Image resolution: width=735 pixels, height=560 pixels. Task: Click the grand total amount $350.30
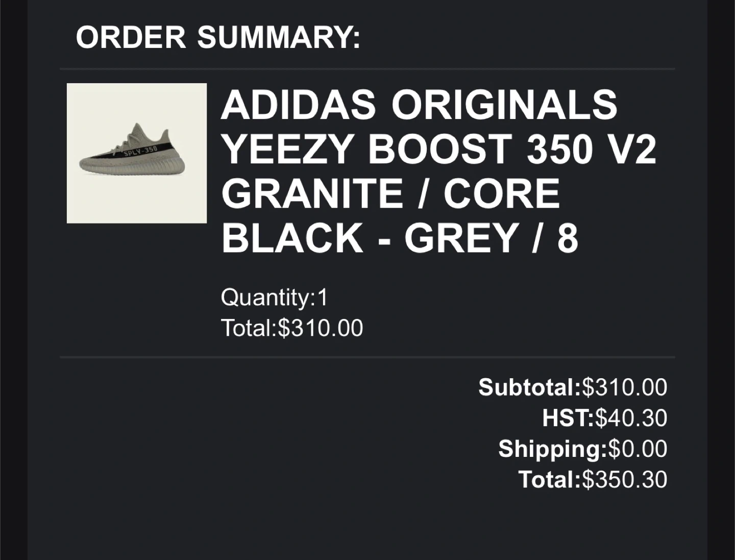pos(625,480)
